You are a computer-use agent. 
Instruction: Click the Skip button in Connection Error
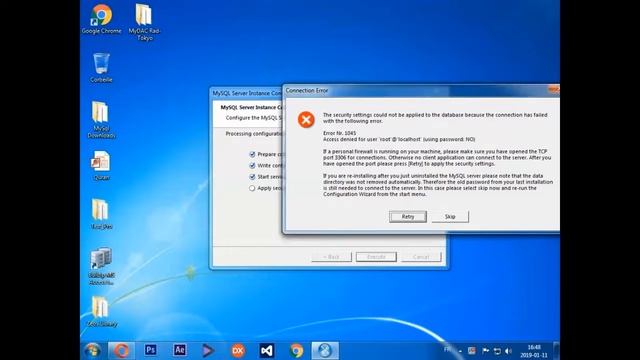click(x=450, y=217)
